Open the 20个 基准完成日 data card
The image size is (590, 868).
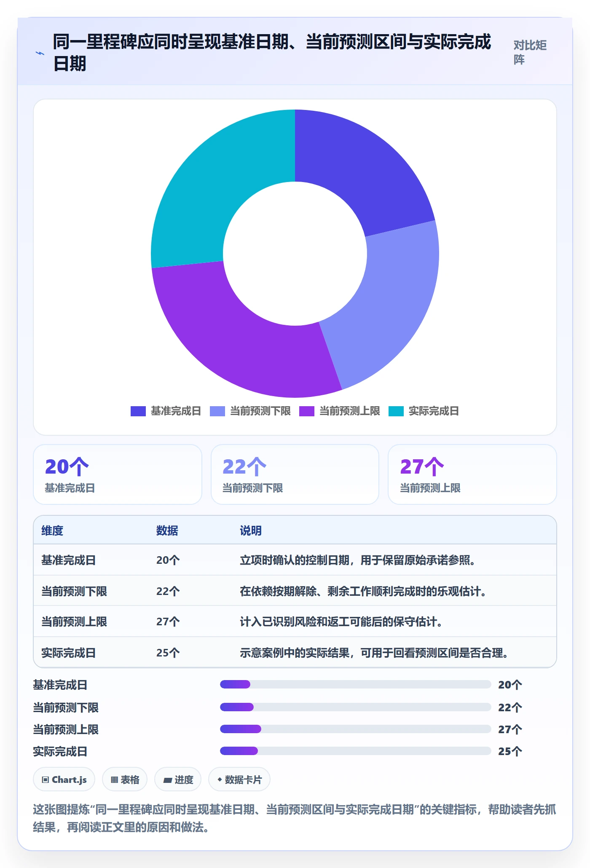click(118, 474)
